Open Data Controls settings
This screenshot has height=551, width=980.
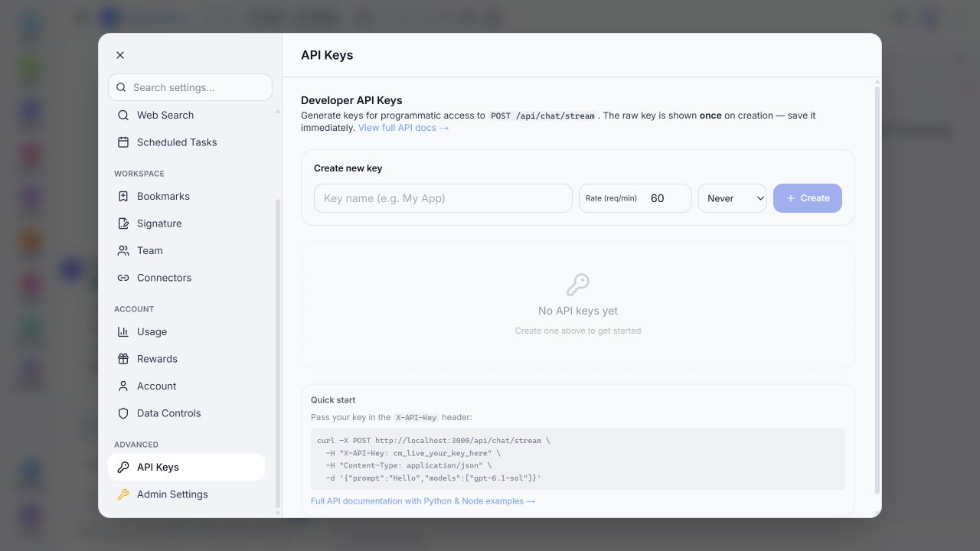pos(187,413)
